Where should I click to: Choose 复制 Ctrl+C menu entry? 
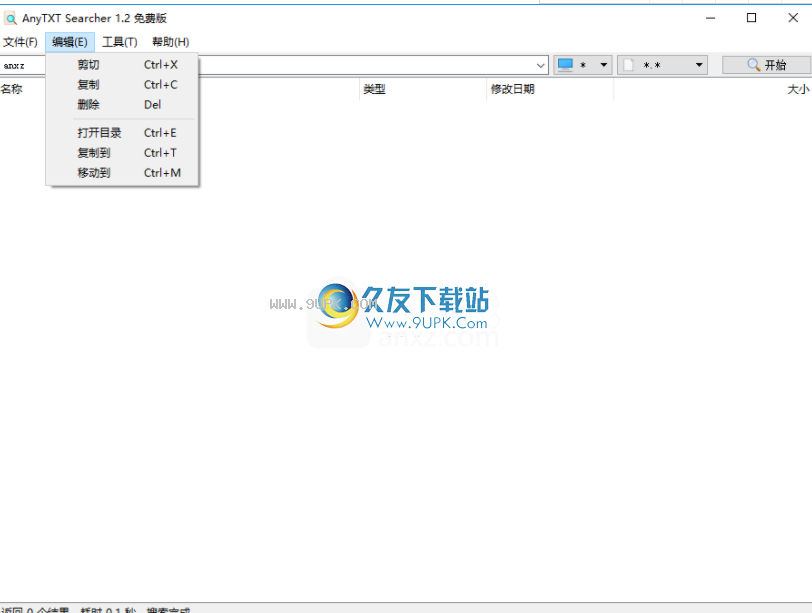pyautogui.click(x=122, y=84)
